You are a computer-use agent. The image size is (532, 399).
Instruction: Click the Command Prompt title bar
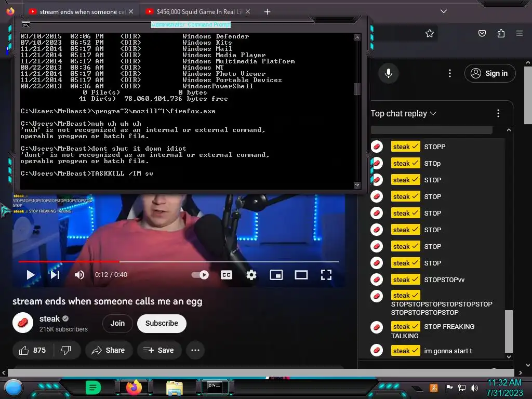[x=191, y=24]
